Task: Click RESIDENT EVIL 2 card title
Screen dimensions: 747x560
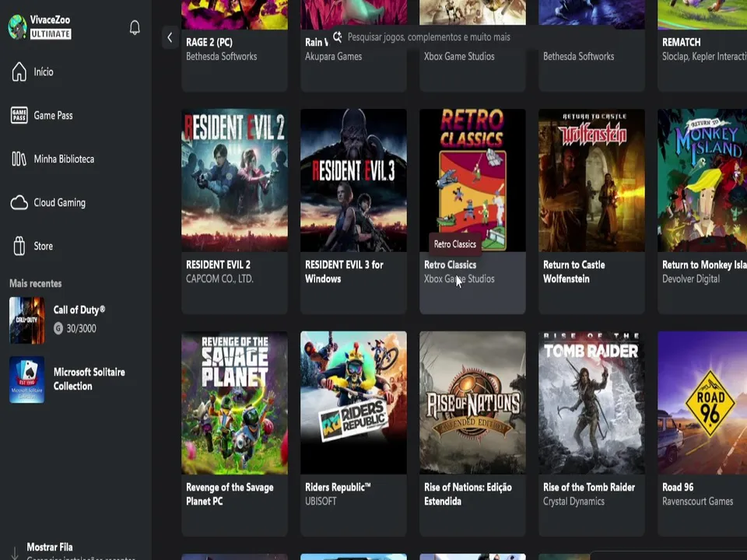Action: 218,264
